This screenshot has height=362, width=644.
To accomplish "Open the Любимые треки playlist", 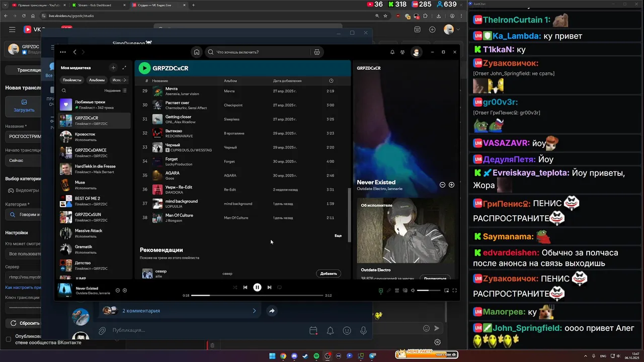I will click(x=95, y=105).
